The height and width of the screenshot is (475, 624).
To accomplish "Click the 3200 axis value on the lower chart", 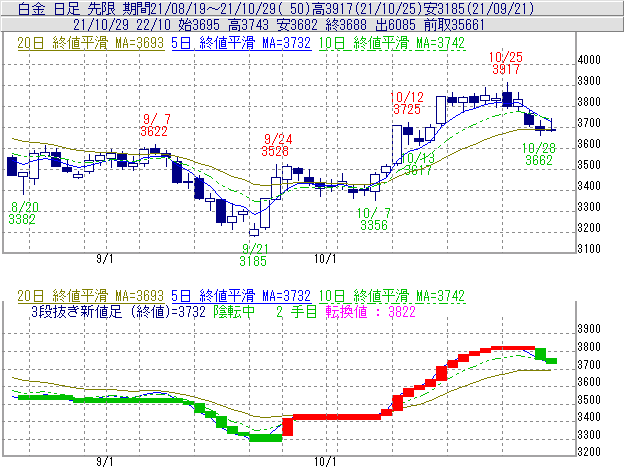I will pos(589,452).
